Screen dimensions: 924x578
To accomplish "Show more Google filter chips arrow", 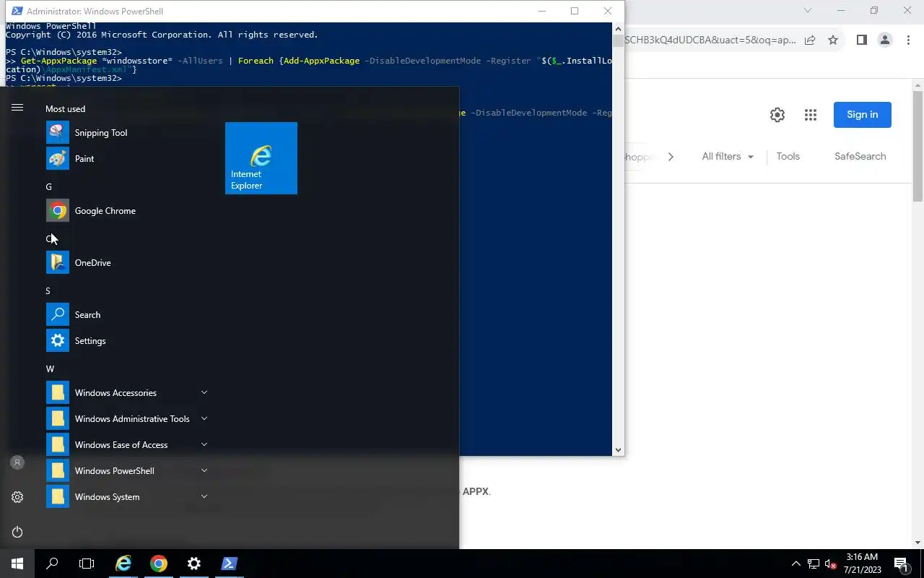I will 671,157.
